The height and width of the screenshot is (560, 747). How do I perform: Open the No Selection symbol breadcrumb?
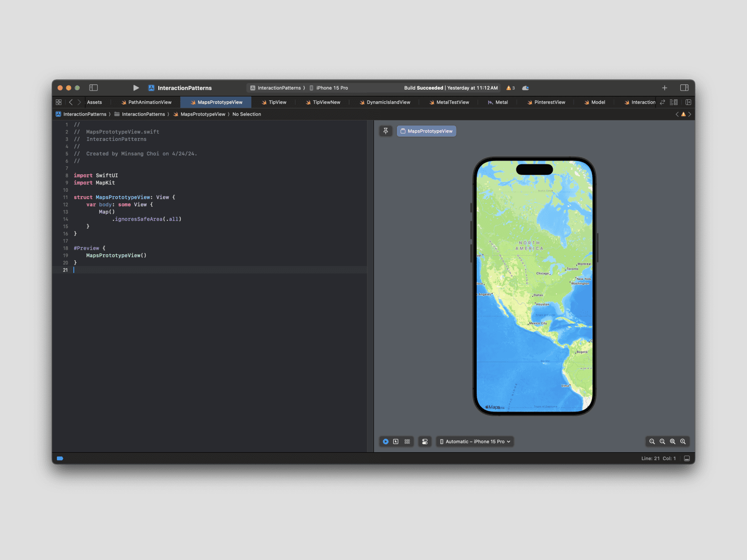point(247,114)
